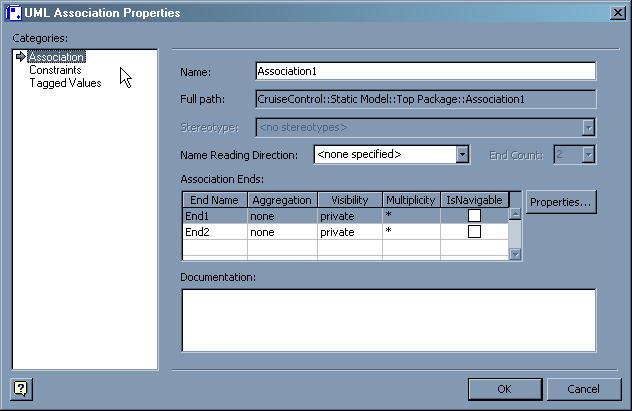Enable IsNavigable checkbox for End2
The height and width of the screenshot is (411, 632).
coord(474,231)
